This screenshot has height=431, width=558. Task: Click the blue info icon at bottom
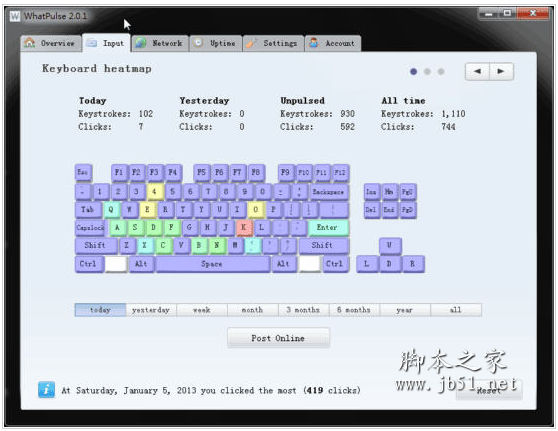(x=47, y=390)
